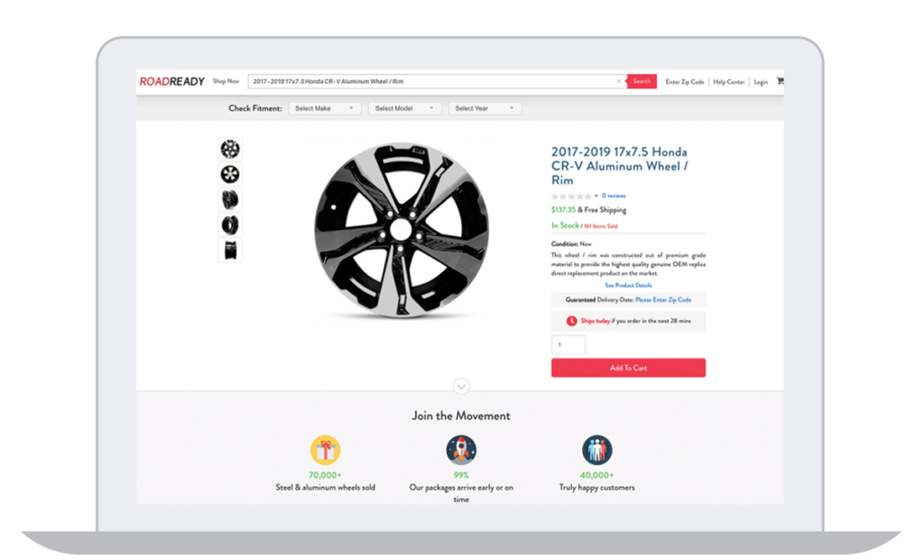The image size is (924, 560).
Task: Click the Add To Cart button
Action: coord(628,367)
